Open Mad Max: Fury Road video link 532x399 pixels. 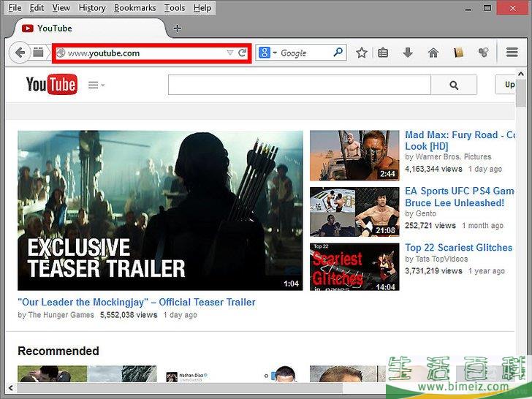[460, 140]
